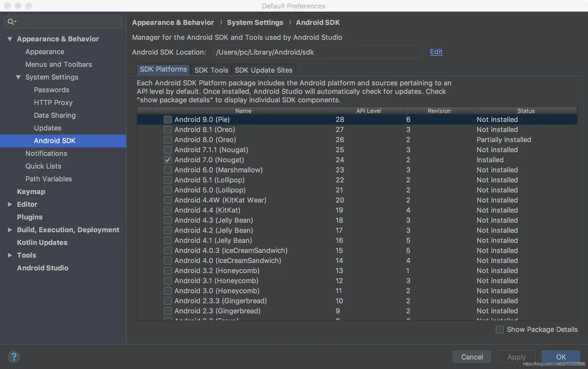Check the Android 4.4 (KitKat) checkbox
Viewport: 588px width, 369px height.
point(168,210)
